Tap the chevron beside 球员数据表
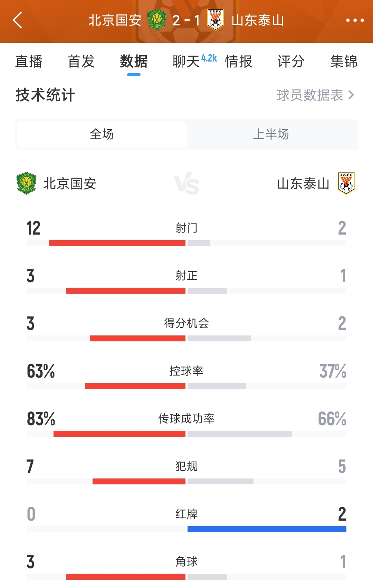373x588 pixels. click(351, 95)
